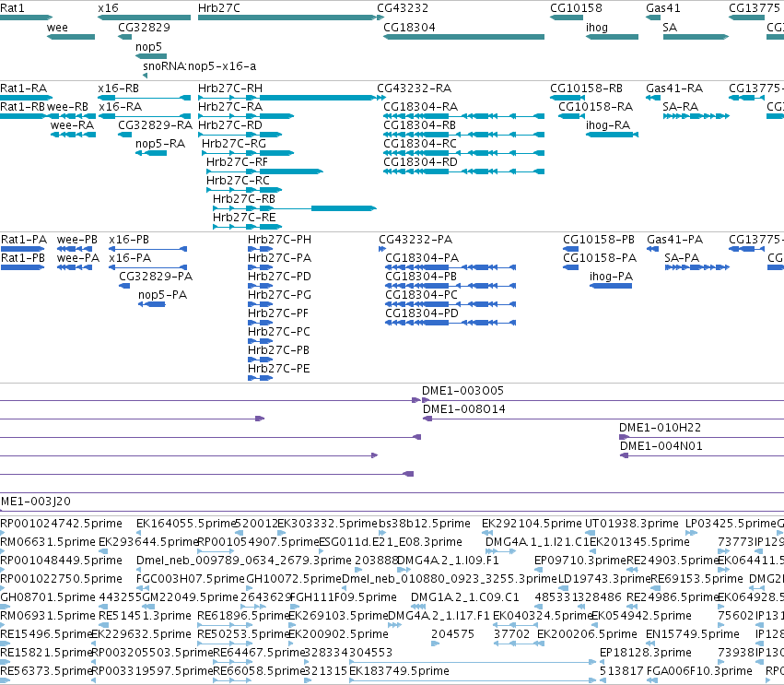Click the CG10158-PB protein label

[x=599, y=240]
